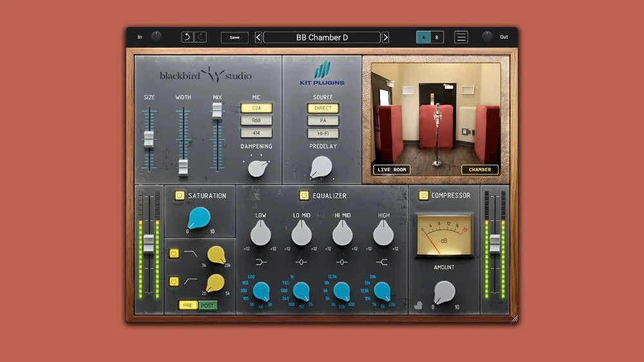
Task: Toggle the high-pass filter power button
Action: coord(174,281)
